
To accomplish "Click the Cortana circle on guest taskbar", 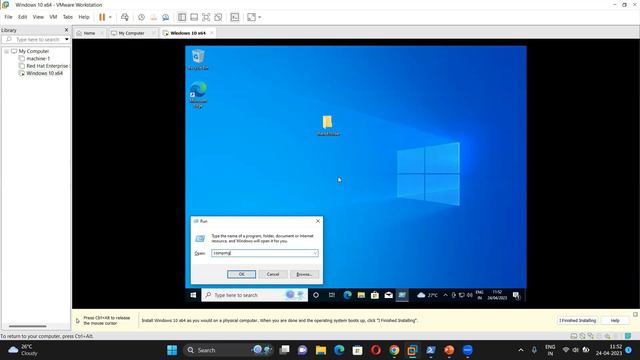I will tap(316, 295).
